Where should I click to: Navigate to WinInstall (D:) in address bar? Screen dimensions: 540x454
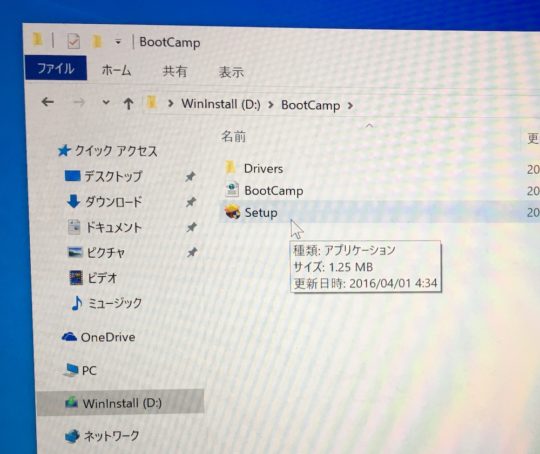(221, 104)
